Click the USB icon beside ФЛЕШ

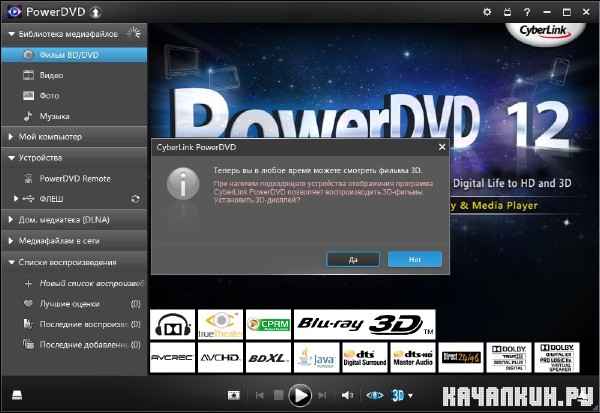coord(28,198)
